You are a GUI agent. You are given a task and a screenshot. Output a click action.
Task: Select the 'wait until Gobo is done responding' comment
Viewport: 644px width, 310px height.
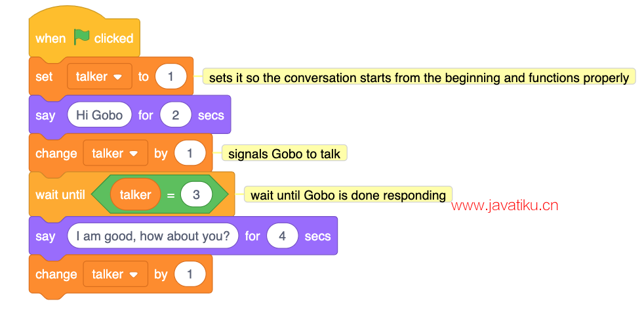pos(348,195)
